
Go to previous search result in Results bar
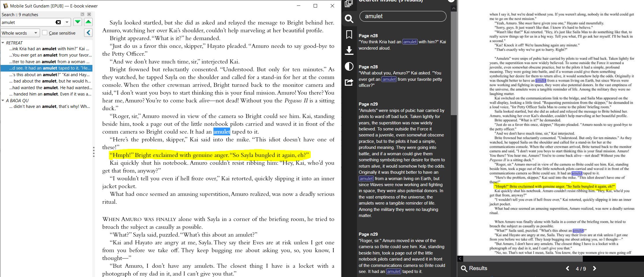(567, 268)
